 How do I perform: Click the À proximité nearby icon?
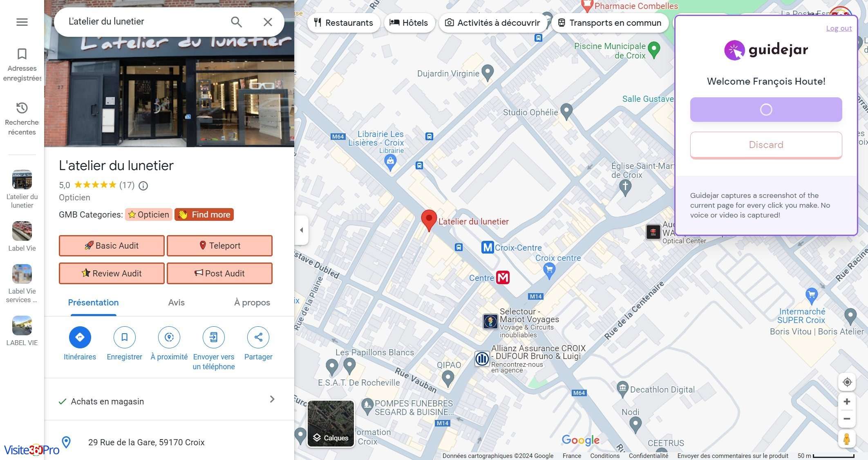pyautogui.click(x=169, y=337)
